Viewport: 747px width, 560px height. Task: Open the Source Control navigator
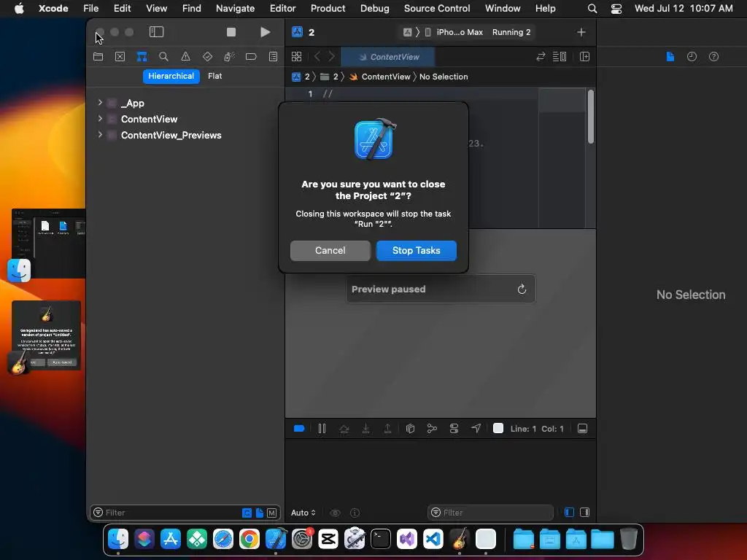tap(120, 57)
